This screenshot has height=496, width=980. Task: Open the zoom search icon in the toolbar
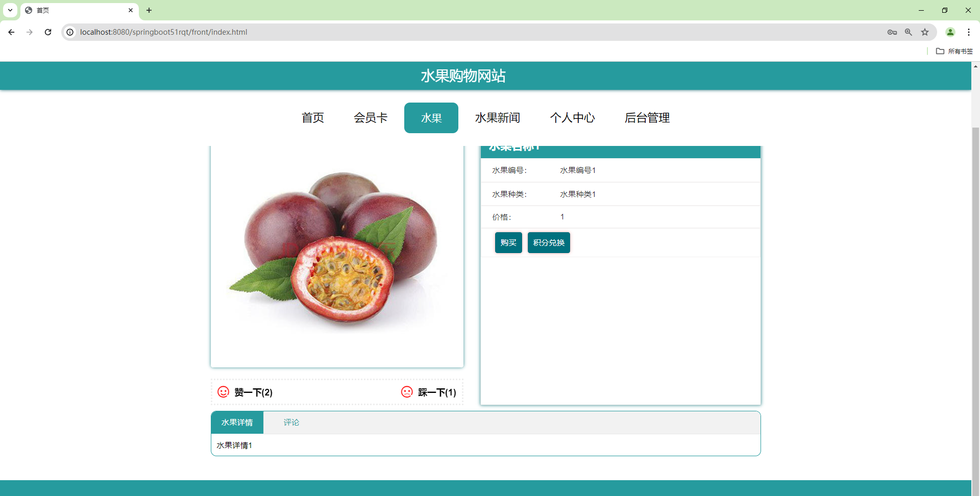909,32
